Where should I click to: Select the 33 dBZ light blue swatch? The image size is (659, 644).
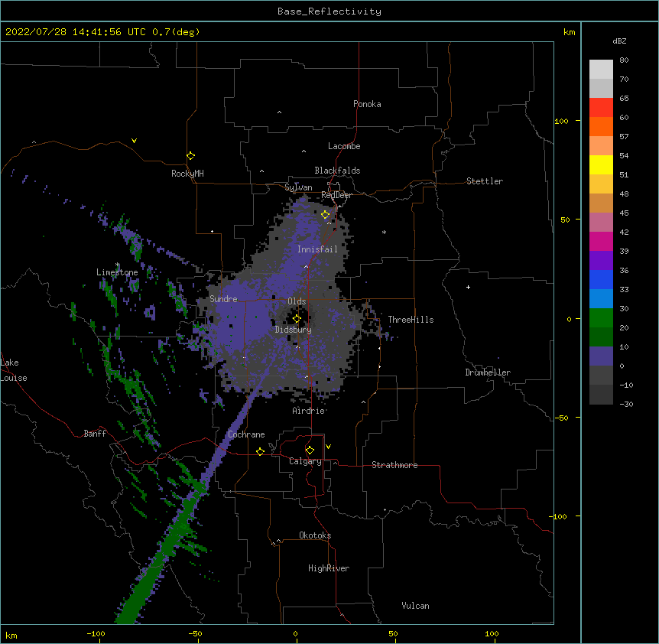(x=601, y=298)
